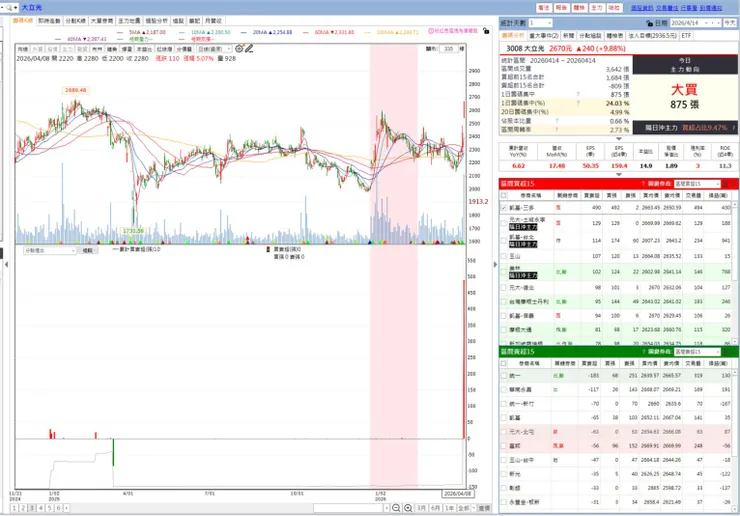
Task: Open help icon beside 佔股本比重
Action: tap(557, 121)
